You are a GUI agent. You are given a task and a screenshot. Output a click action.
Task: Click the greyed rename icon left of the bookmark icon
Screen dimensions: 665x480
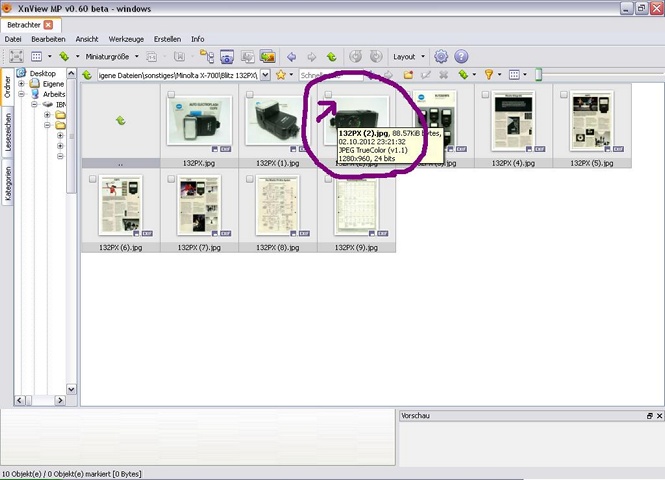pyautogui.click(x=151, y=56)
